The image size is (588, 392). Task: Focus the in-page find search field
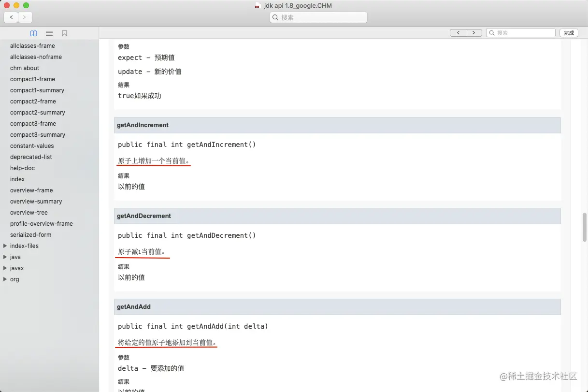tap(521, 33)
